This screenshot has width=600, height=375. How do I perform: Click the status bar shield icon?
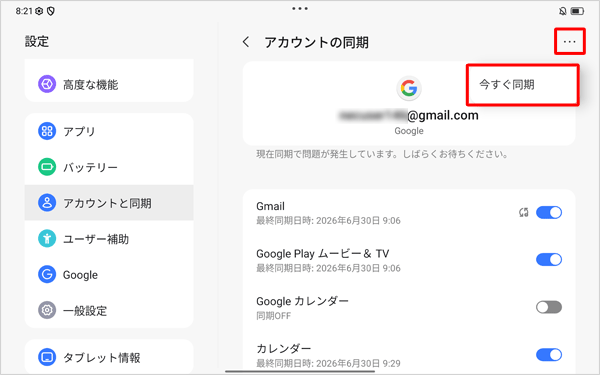pos(51,11)
